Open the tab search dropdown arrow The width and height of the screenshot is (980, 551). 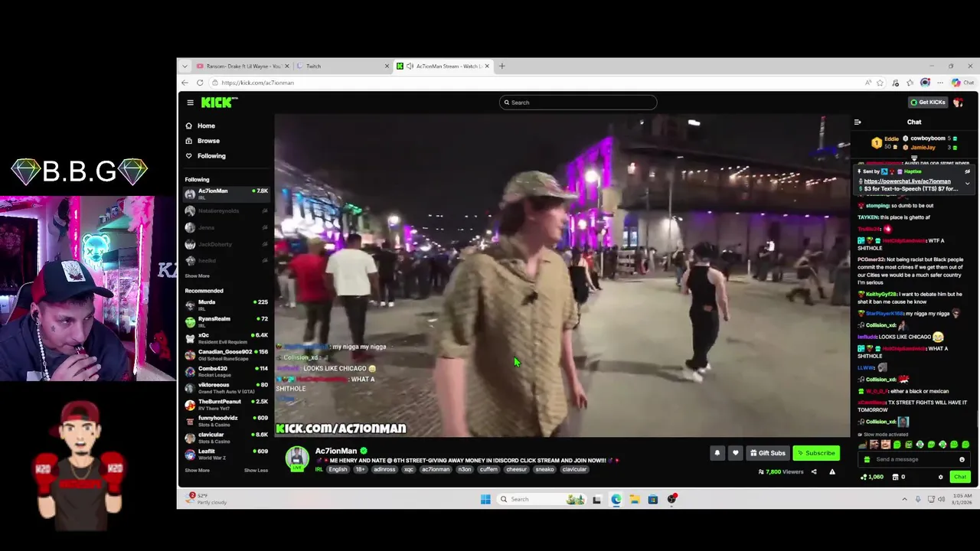pos(185,66)
